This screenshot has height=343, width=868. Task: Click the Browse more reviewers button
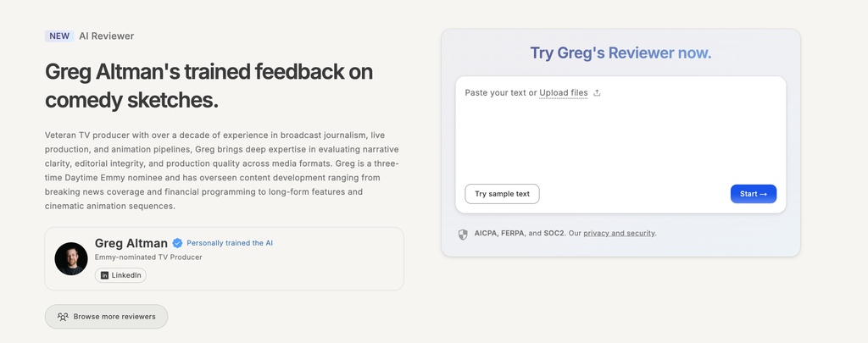coord(106,317)
